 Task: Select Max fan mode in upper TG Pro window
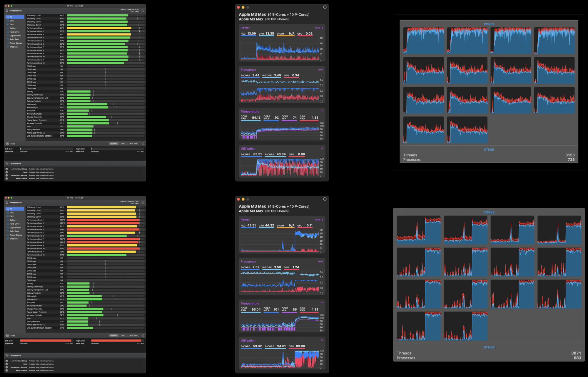pos(123,144)
